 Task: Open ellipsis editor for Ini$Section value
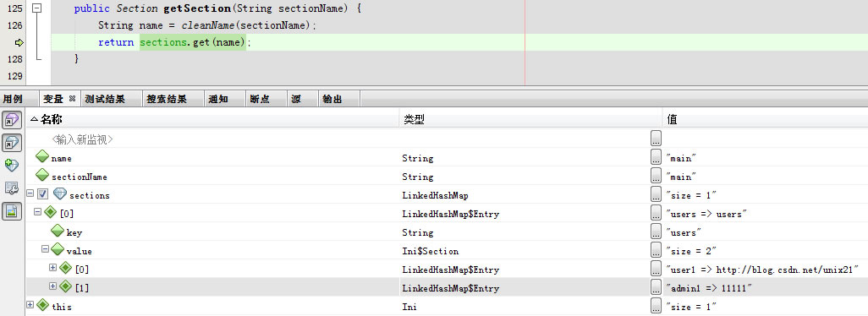click(656, 250)
